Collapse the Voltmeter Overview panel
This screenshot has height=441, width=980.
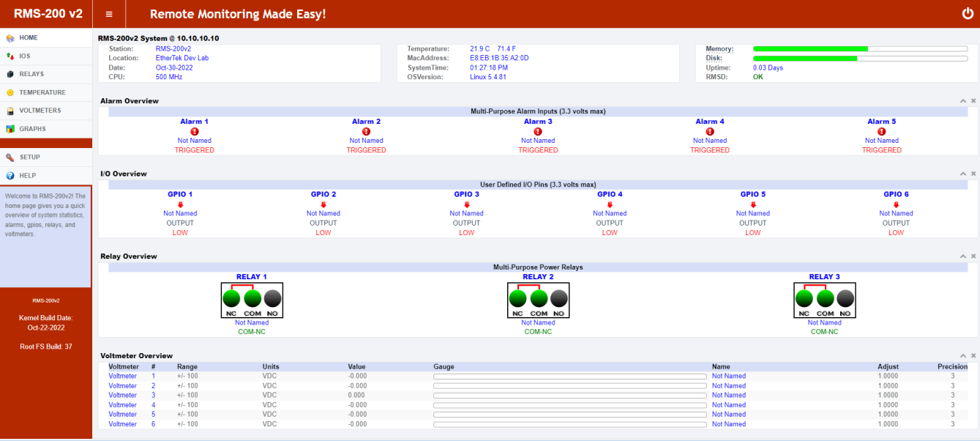[962, 355]
